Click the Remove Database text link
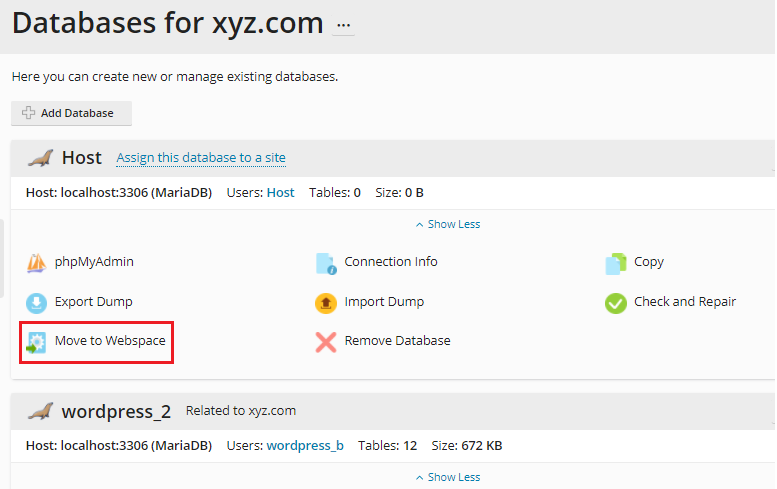This screenshot has height=489, width=777. tap(397, 341)
